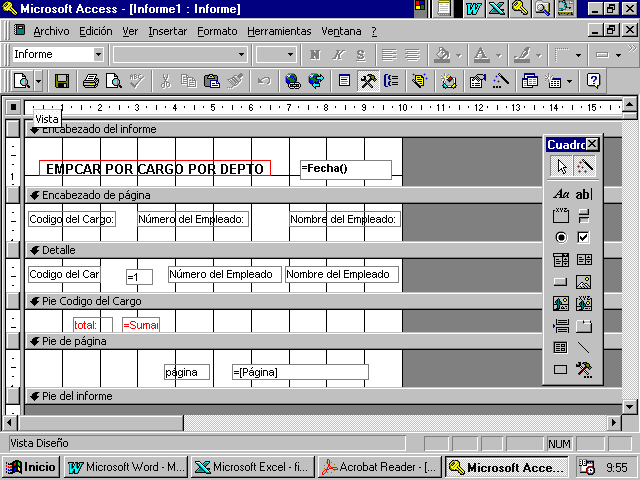640x480 pixels.
Task: Select the Image tool in toolbox
Action: pos(584,281)
